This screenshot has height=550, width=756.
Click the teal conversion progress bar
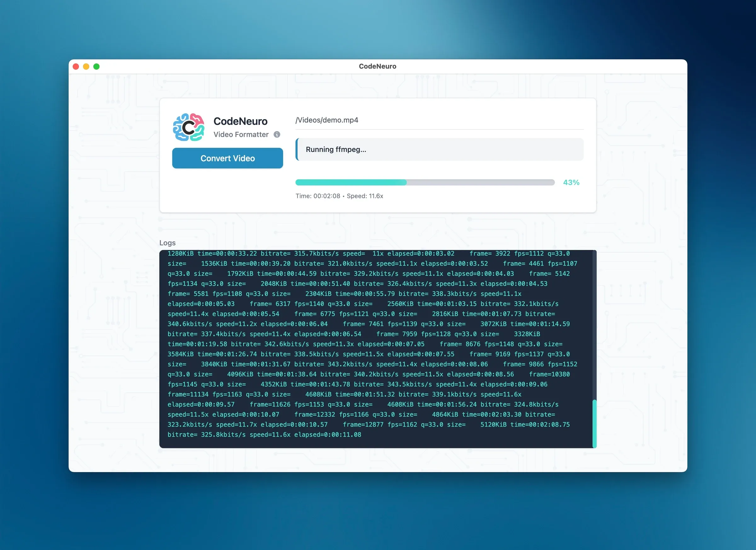point(350,182)
